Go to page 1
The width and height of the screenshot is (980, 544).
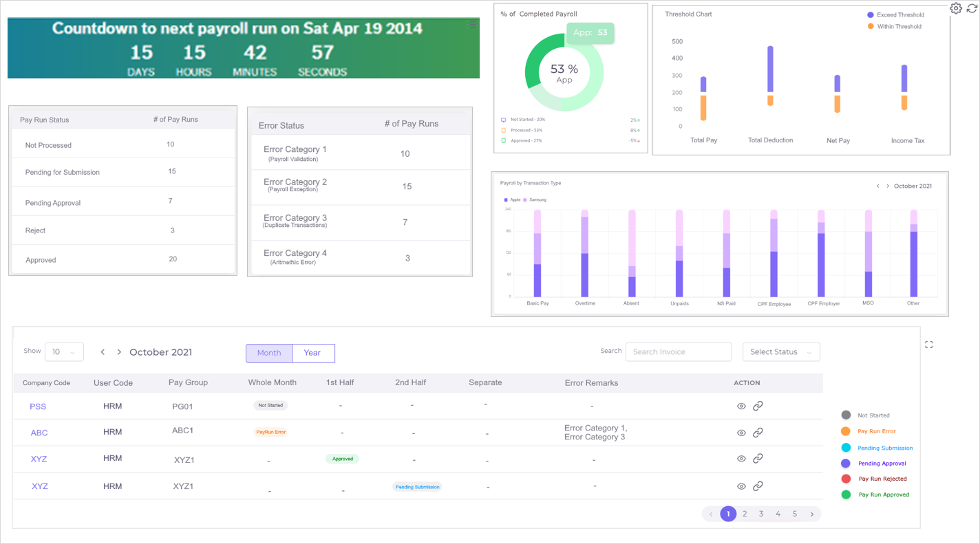pyautogui.click(x=728, y=514)
